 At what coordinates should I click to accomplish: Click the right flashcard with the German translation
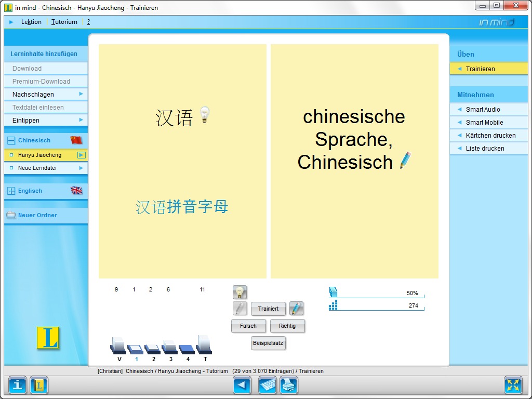pyautogui.click(x=354, y=161)
